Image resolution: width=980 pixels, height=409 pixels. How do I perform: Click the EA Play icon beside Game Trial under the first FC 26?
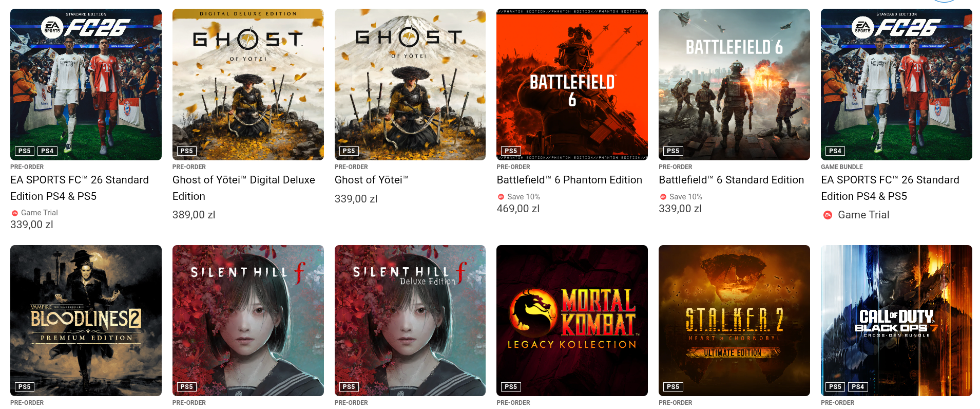14,213
